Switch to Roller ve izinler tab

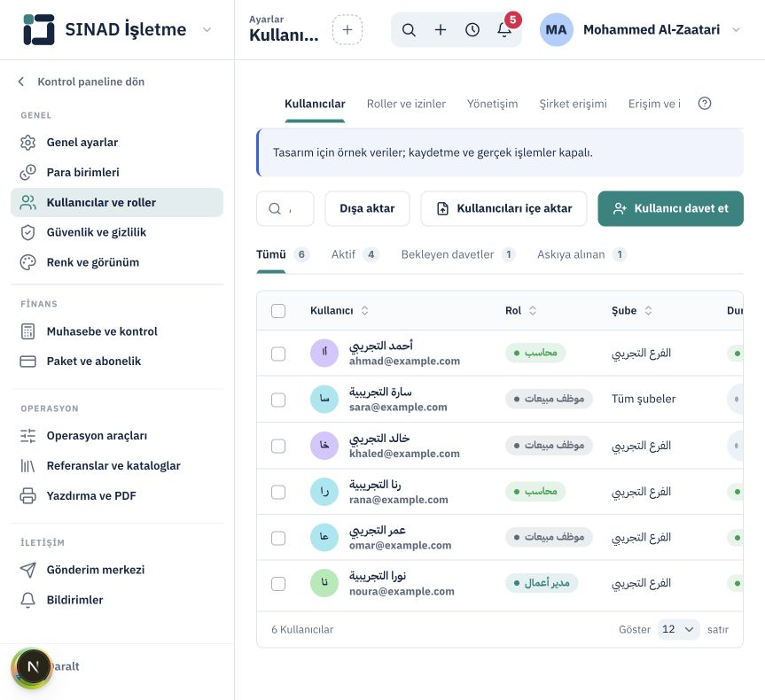coord(406,104)
